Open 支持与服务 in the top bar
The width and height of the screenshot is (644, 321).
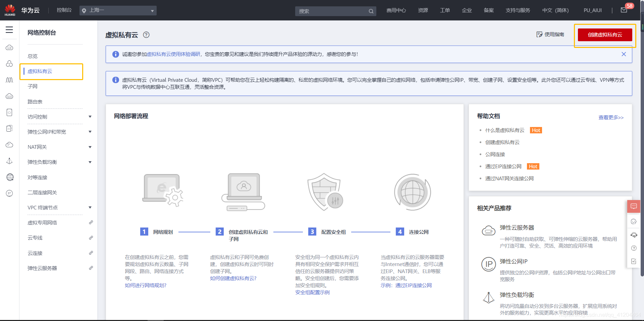coord(518,10)
